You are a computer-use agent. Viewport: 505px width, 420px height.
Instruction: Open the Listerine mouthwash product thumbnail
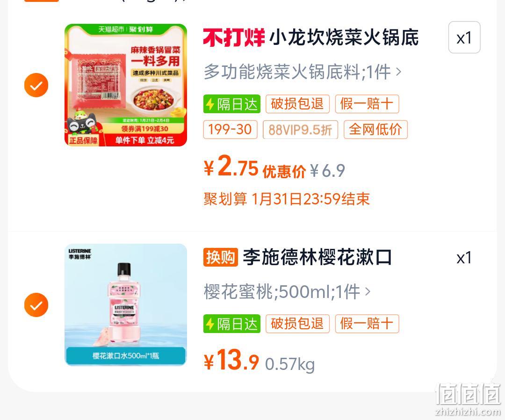pos(126,304)
